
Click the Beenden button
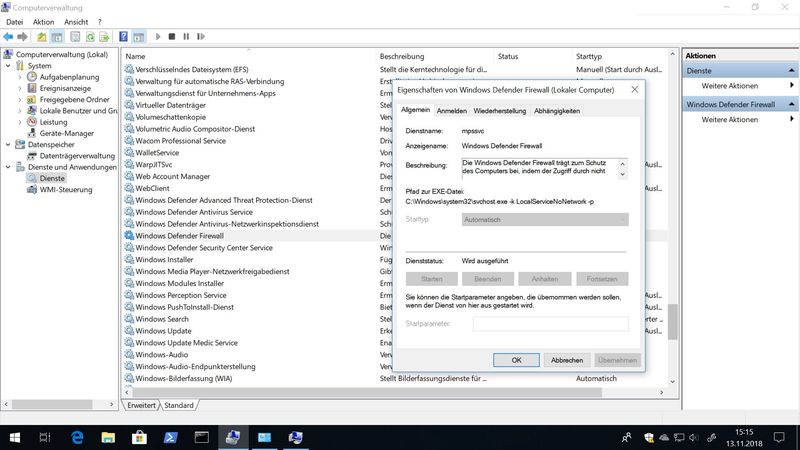(x=488, y=279)
